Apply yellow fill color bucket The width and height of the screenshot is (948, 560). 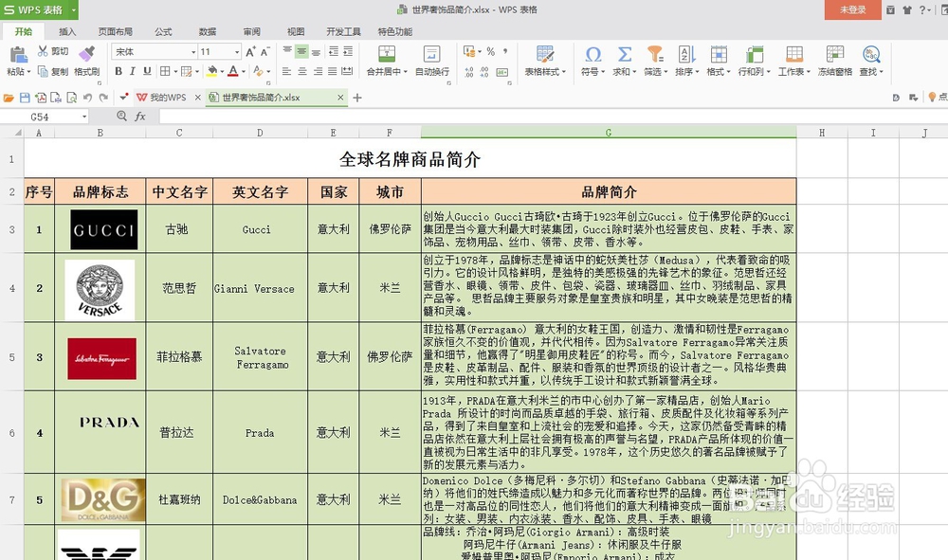tap(211, 71)
